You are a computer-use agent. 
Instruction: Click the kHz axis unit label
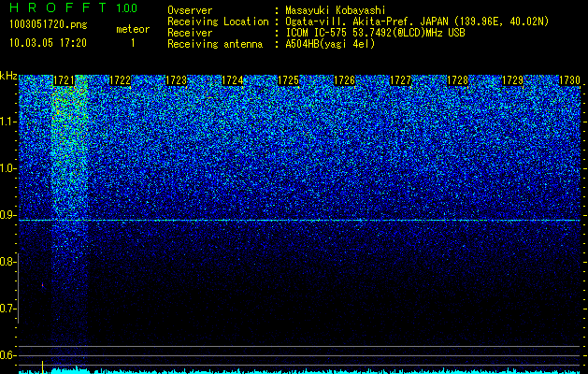8,76
